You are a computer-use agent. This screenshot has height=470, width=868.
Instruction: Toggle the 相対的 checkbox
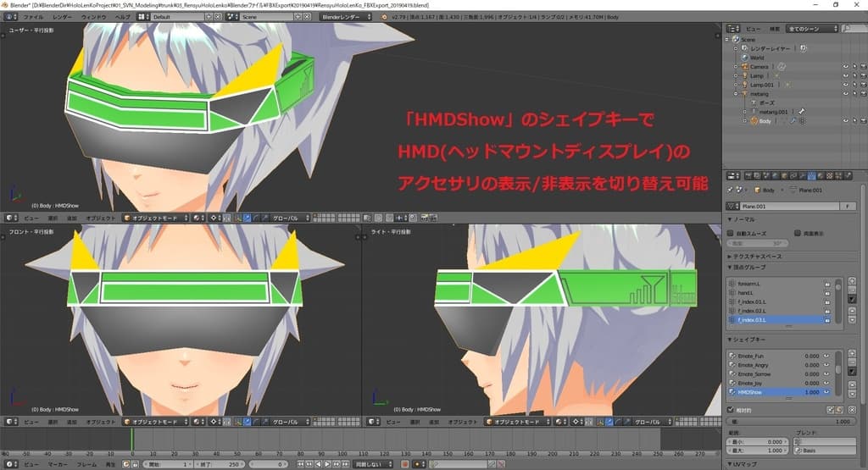pos(732,410)
